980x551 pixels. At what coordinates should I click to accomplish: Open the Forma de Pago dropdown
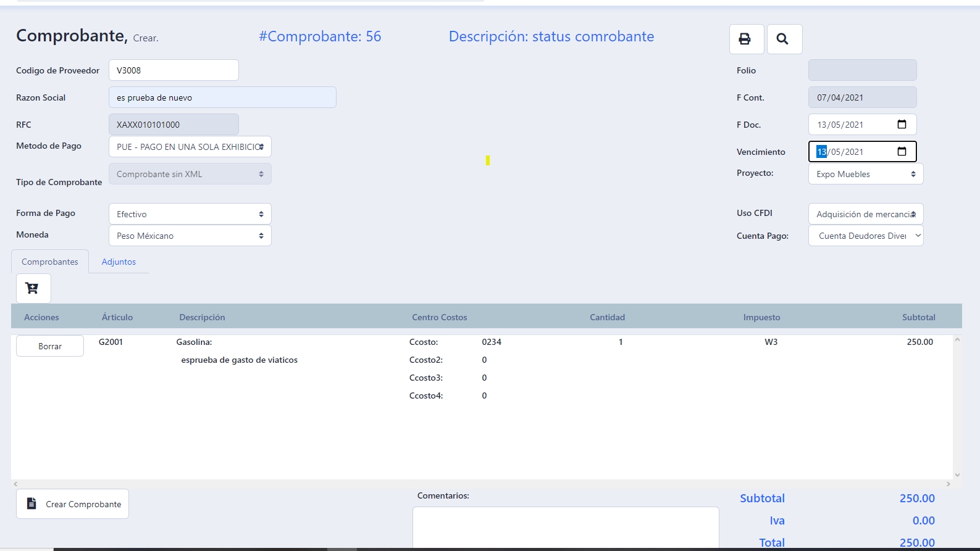coord(190,214)
